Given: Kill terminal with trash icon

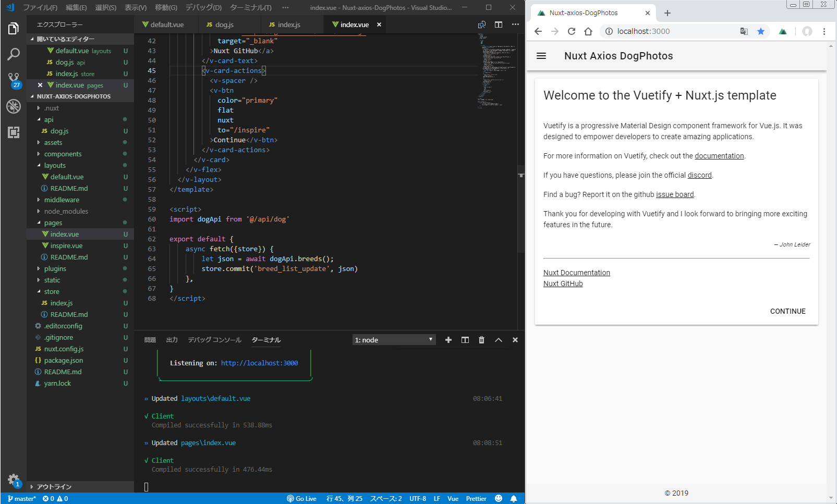Looking at the screenshot, I should click(x=481, y=340).
